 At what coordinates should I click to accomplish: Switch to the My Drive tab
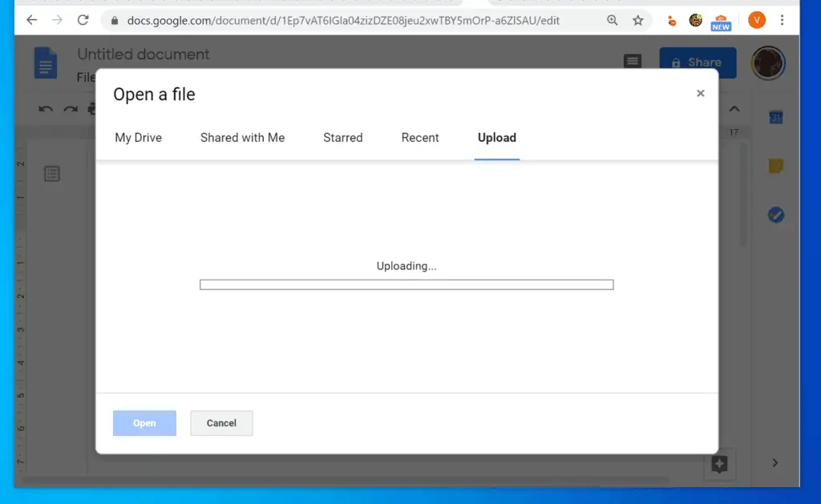pos(138,137)
